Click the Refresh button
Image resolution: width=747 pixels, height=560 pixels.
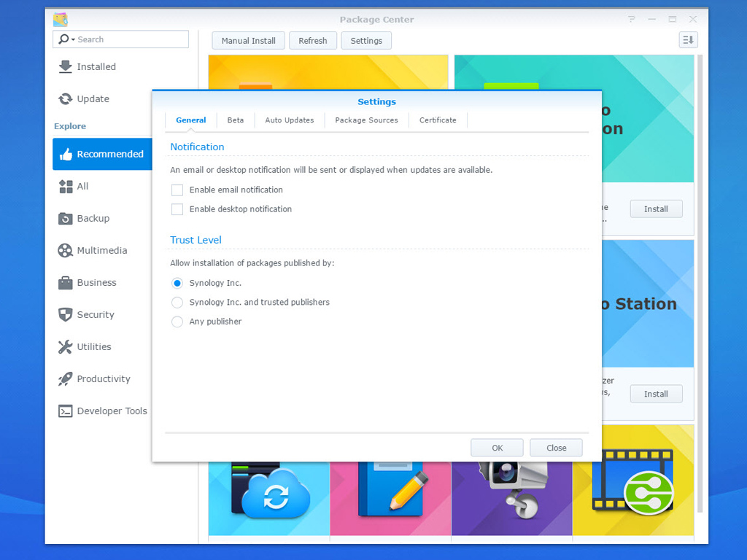pyautogui.click(x=312, y=41)
